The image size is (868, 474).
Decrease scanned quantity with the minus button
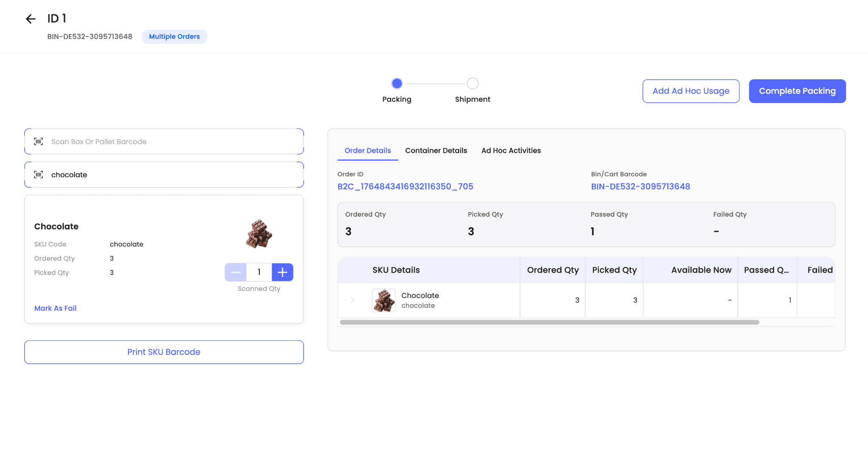click(x=236, y=272)
